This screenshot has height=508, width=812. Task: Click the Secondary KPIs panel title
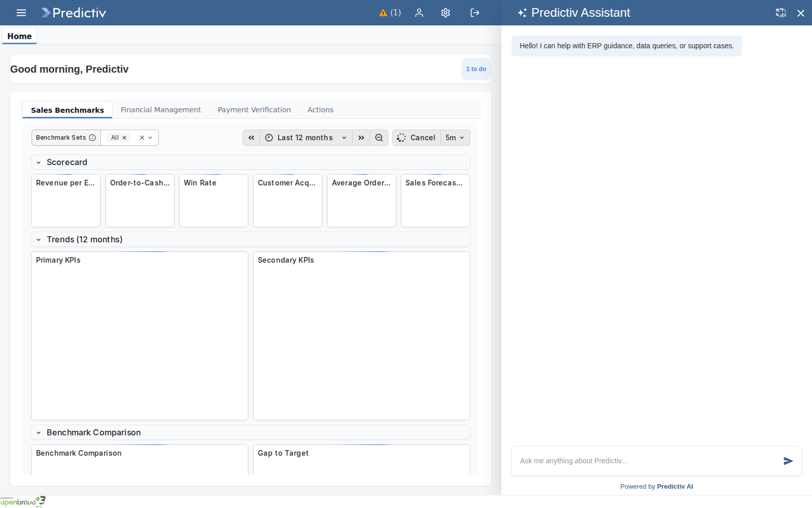286,260
